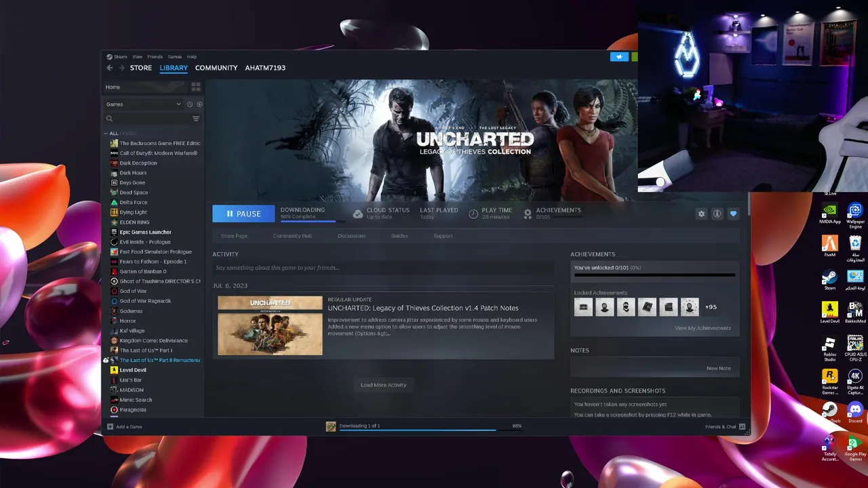Open Elgato 4K Capture shortcut
Screen dimensions: 868x488
[x=855, y=382]
